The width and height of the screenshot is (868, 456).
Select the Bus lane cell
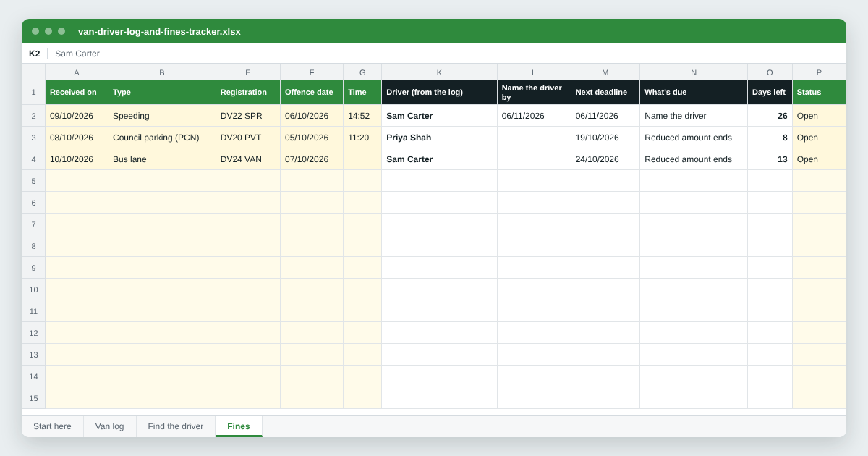point(162,159)
